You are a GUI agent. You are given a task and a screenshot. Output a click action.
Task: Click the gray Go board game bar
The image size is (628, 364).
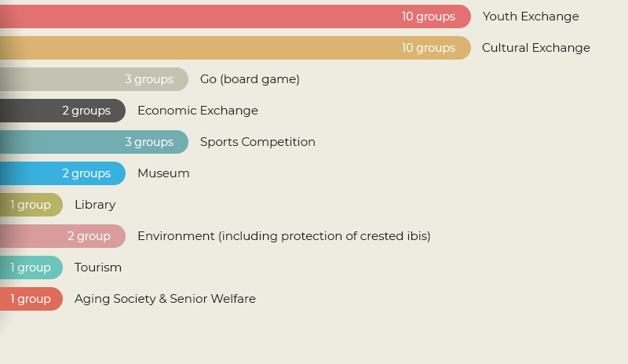coord(94,79)
